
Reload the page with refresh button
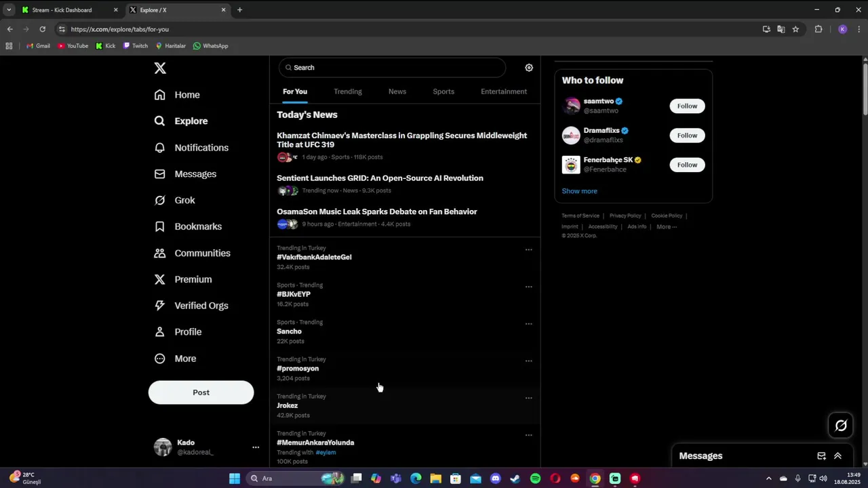click(42, 29)
